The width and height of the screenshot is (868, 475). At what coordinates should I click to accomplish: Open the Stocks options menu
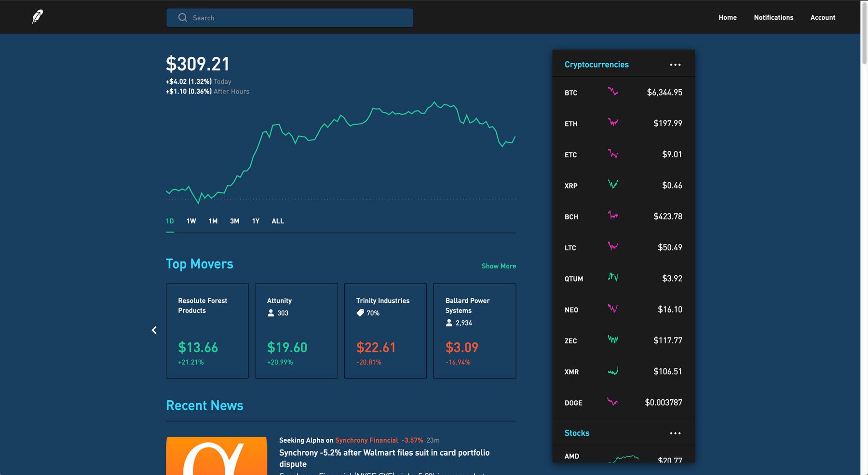click(675, 433)
